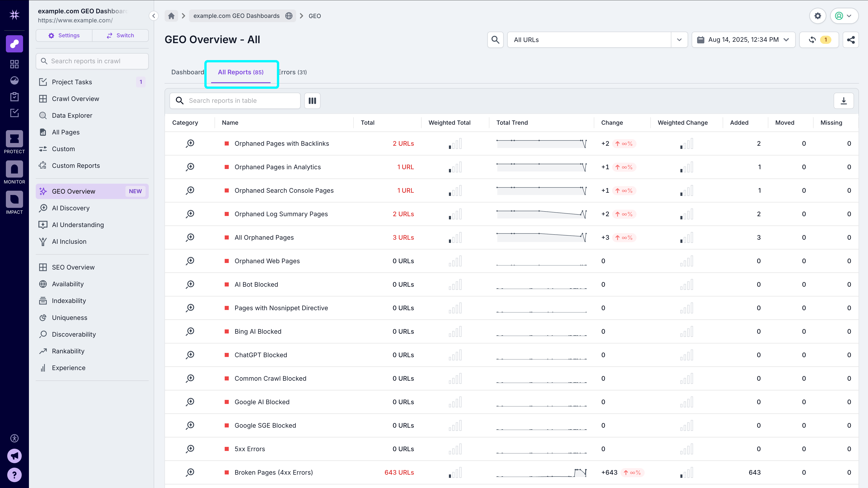Open the settings gear in the top bar

(818, 16)
